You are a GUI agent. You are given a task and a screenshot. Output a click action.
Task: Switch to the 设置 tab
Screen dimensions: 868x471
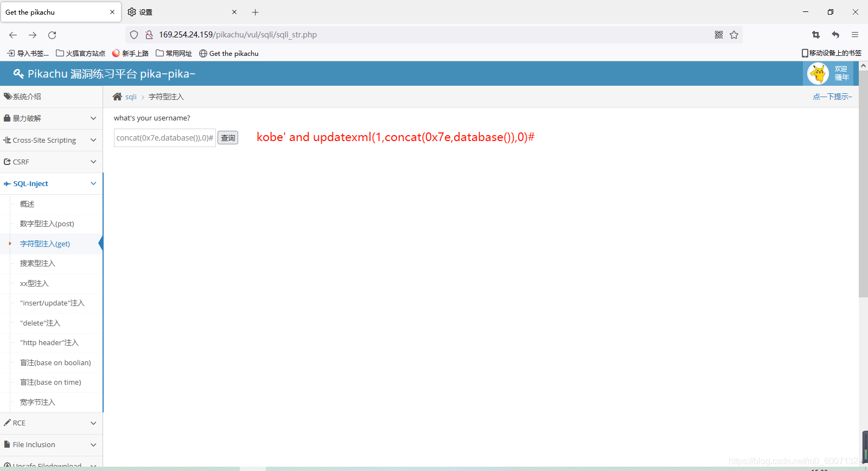coord(183,12)
